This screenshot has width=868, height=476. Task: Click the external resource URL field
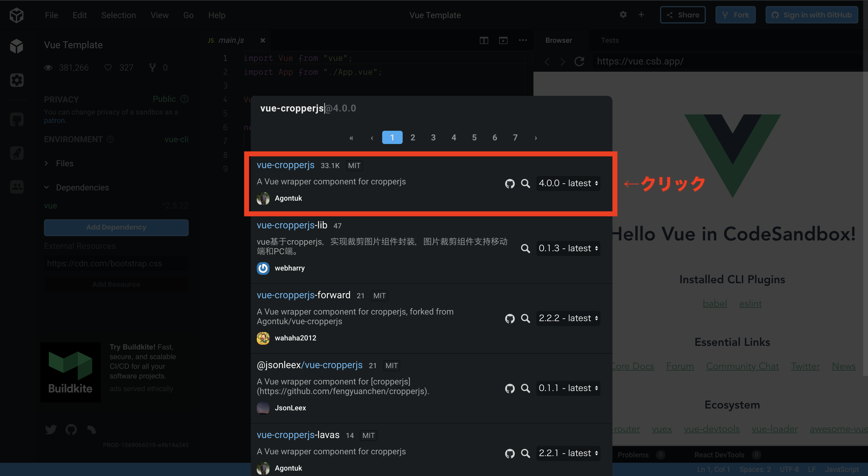(116, 263)
